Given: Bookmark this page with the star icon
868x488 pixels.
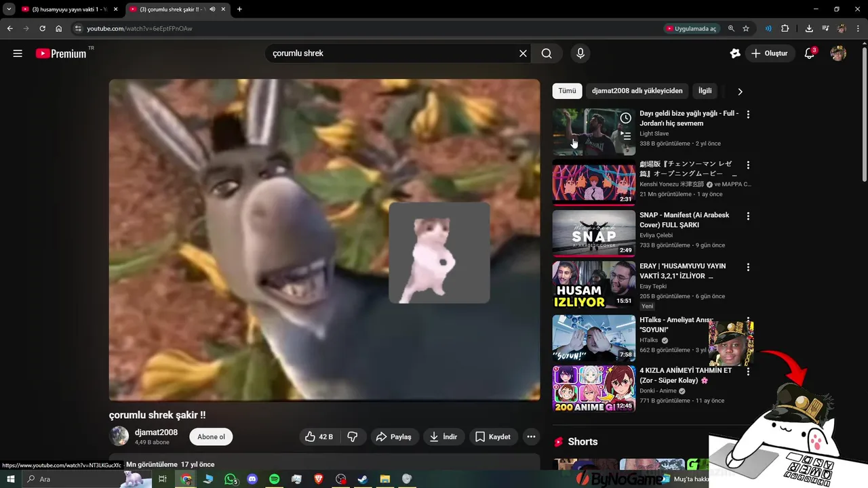Looking at the screenshot, I should pos(746,28).
